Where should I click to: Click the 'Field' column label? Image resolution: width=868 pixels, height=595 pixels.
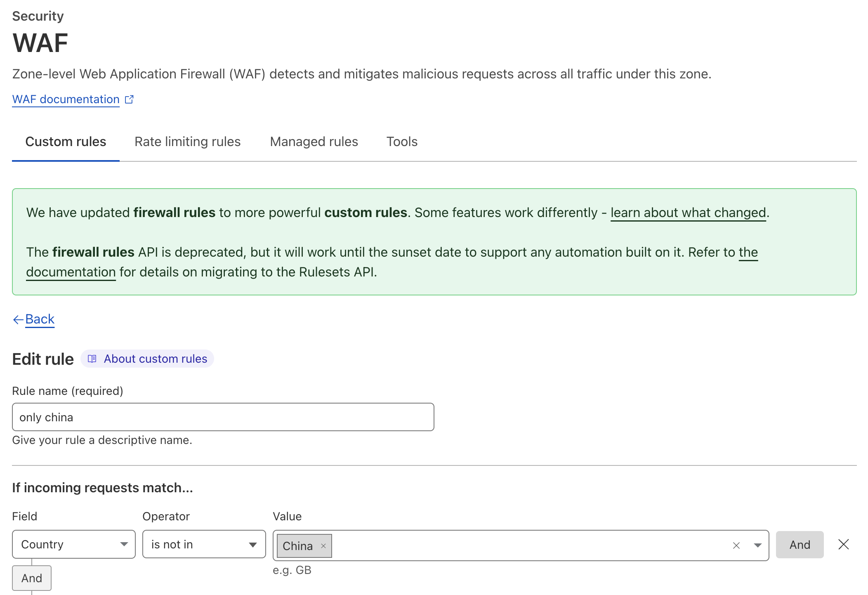[x=25, y=516]
